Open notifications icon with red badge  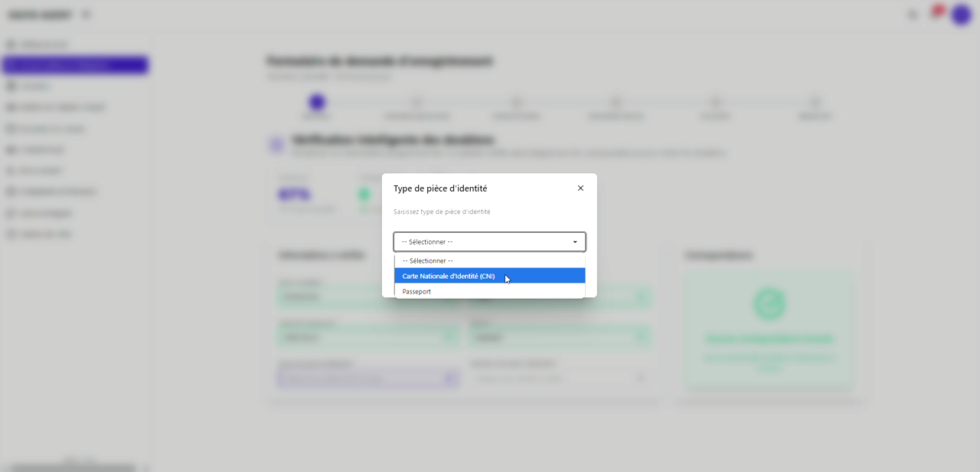(x=936, y=13)
